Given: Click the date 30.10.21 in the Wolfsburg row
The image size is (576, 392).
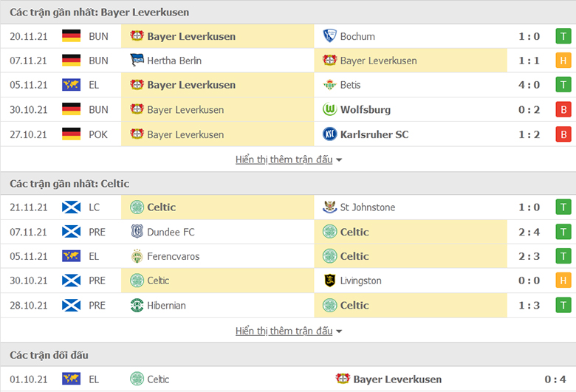Looking at the screenshot, I should pyautogui.click(x=29, y=109).
